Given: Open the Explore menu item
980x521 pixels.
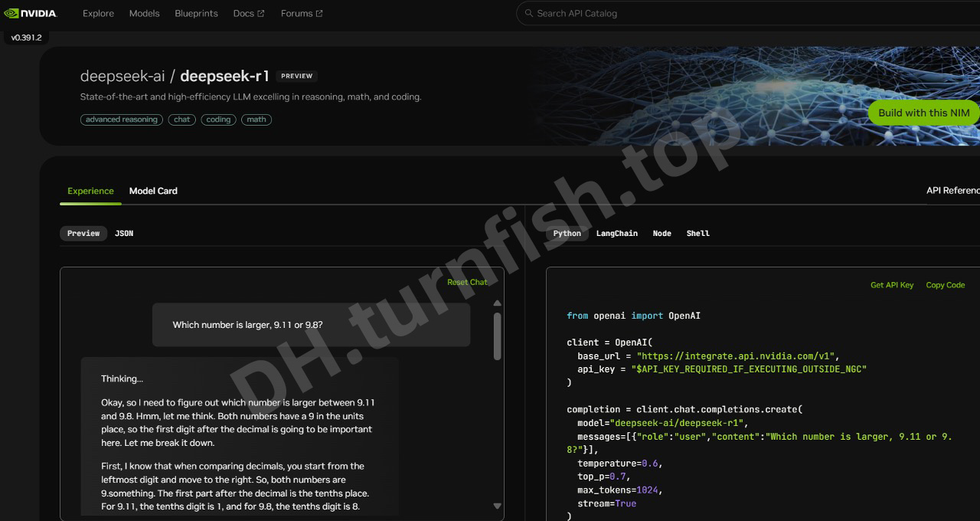Looking at the screenshot, I should (x=98, y=13).
